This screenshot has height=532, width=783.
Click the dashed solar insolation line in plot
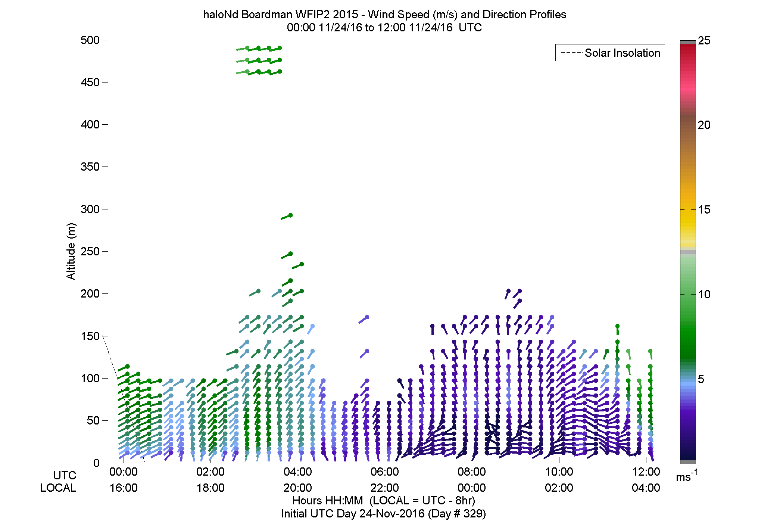[x=123, y=399]
